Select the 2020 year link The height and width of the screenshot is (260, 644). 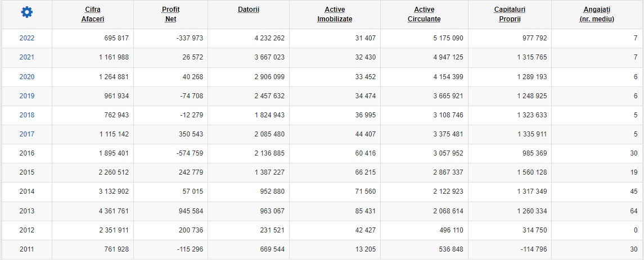tap(27, 76)
